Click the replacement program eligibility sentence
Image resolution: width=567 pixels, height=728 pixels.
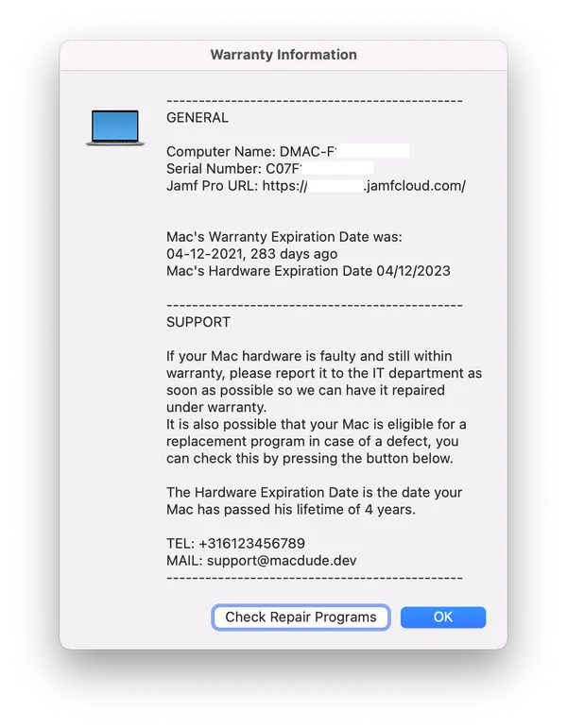coord(317,441)
